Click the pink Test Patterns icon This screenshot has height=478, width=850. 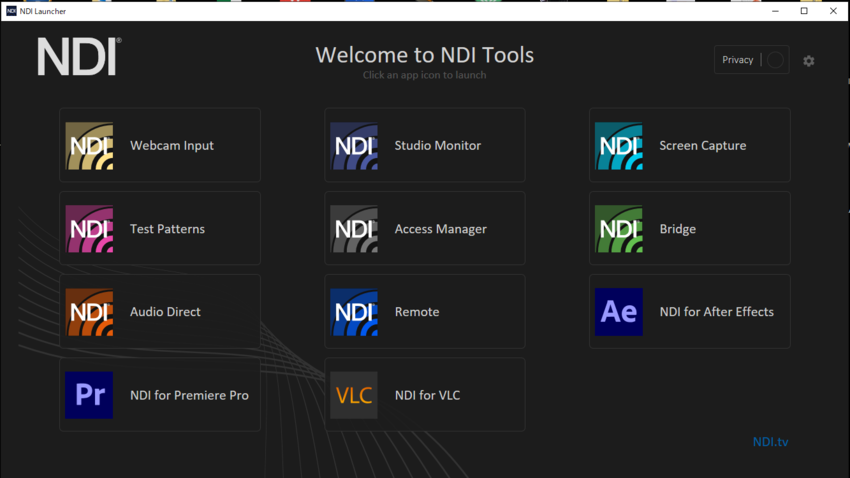[x=89, y=229]
